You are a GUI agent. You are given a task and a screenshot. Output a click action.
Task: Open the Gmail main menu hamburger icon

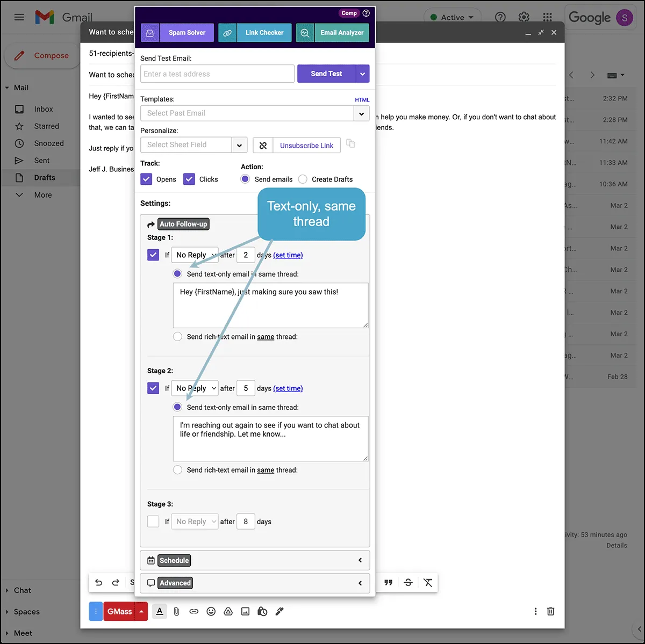(19, 17)
